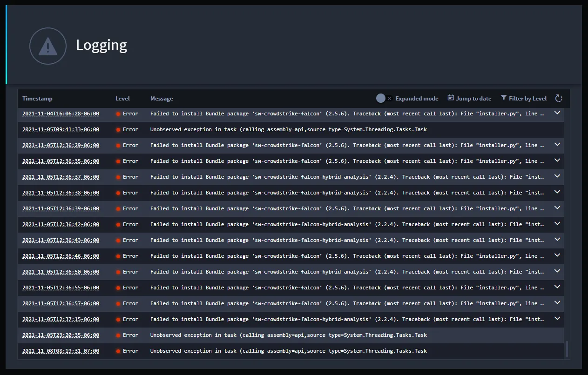Click the Level column header
Screen dimensions: 588x375
pos(122,99)
